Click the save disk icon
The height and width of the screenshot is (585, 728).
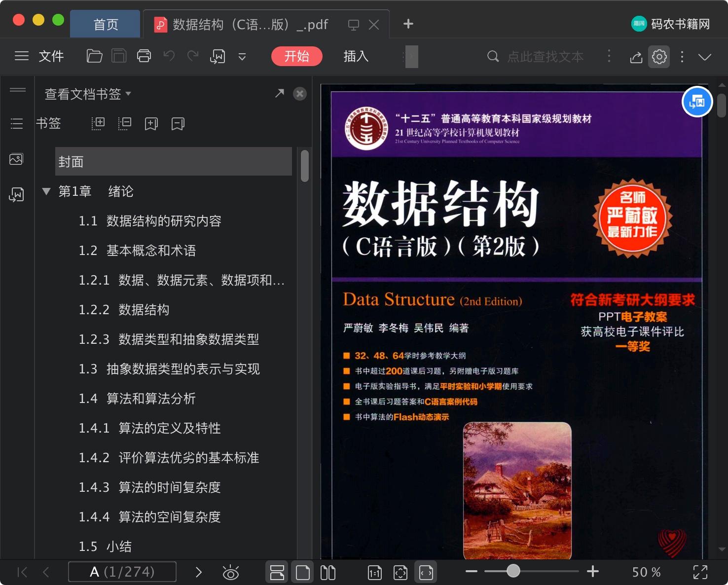click(119, 56)
